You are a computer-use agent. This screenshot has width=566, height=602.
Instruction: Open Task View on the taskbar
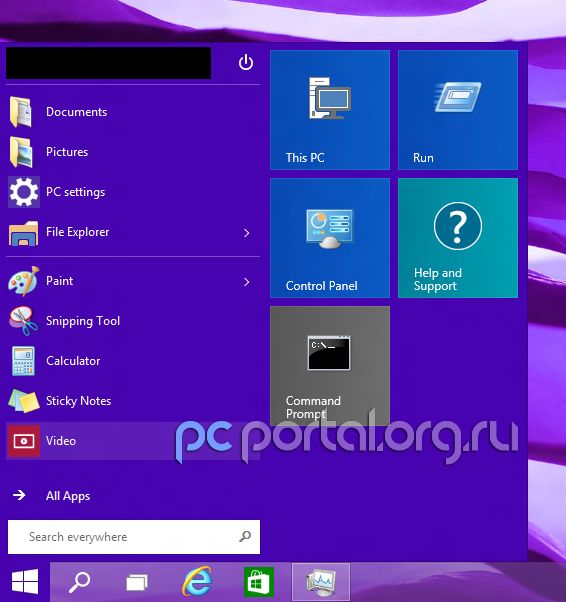[x=137, y=582]
